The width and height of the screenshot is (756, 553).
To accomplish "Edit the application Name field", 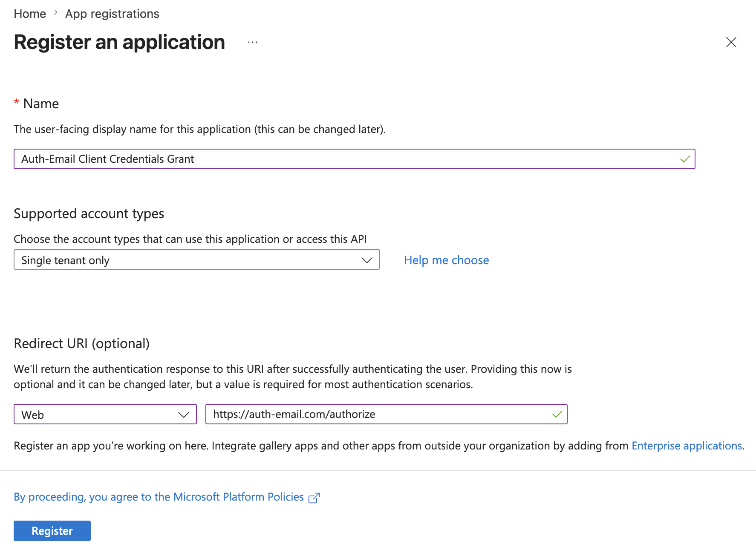I will tap(354, 159).
